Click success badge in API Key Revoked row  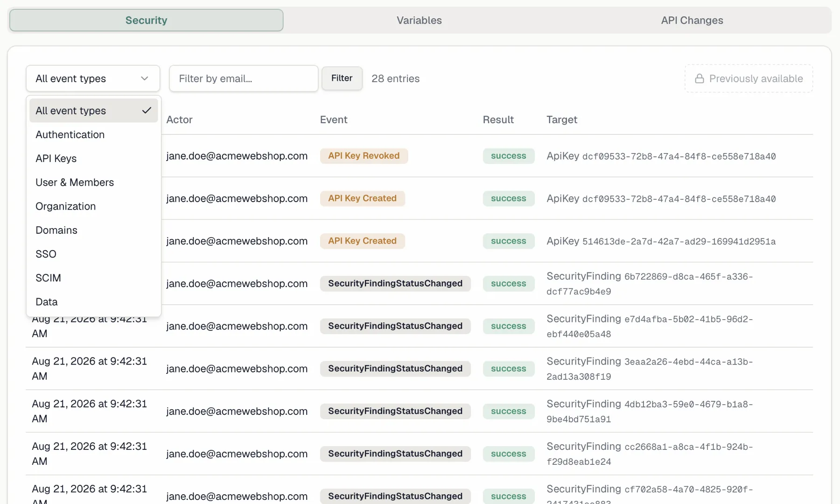(508, 155)
